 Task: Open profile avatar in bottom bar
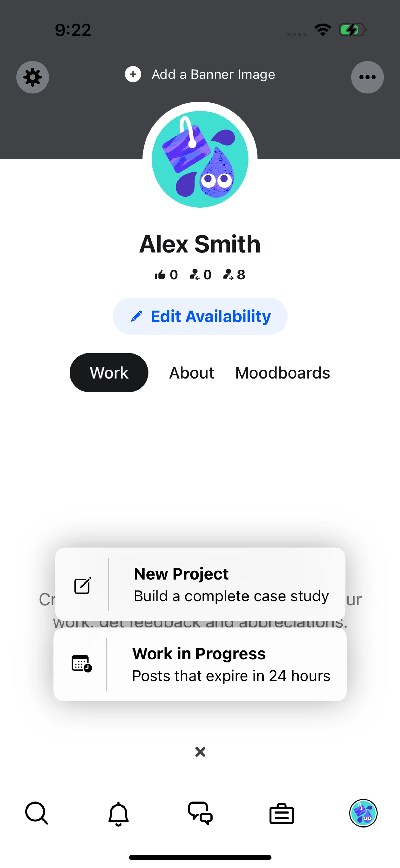363,813
